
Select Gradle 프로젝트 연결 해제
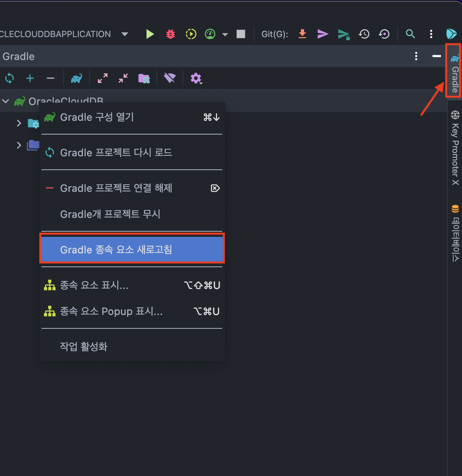pos(132,188)
